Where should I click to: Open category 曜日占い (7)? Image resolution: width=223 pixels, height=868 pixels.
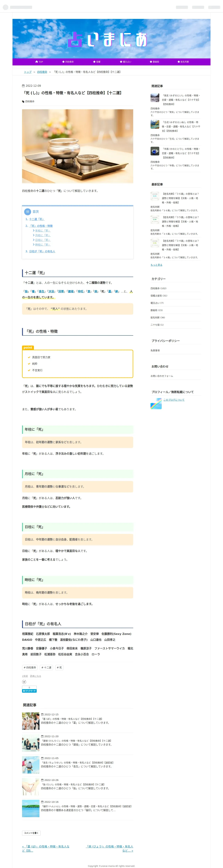click(x=157, y=303)
